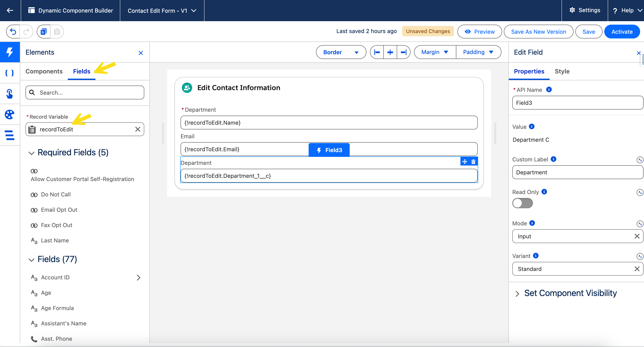Expand Set Component Visibility section
This screenshot has height=347, width=644.
[x=517, y=293]
